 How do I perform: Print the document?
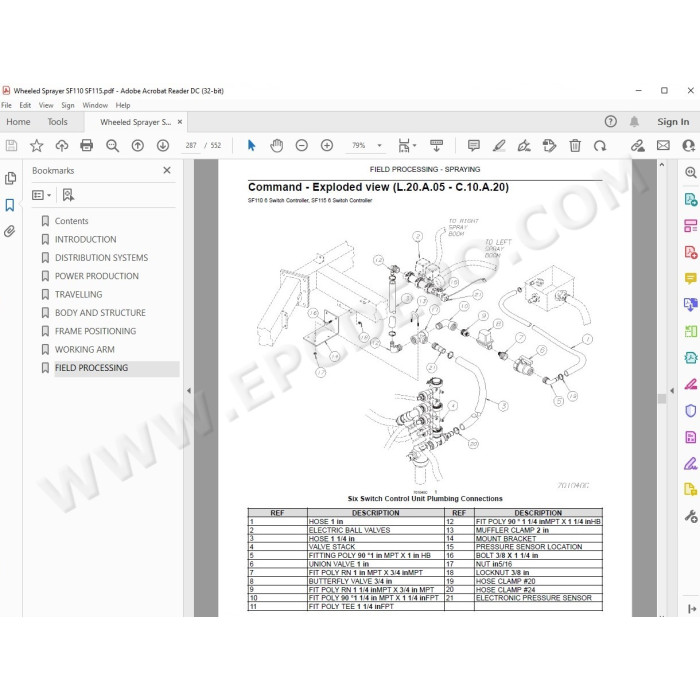coord(87,146)
